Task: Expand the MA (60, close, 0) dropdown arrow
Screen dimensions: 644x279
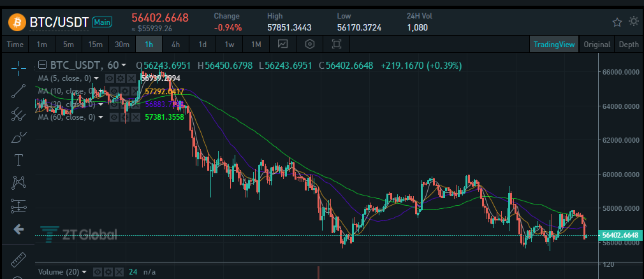Action: click(100, 117)
